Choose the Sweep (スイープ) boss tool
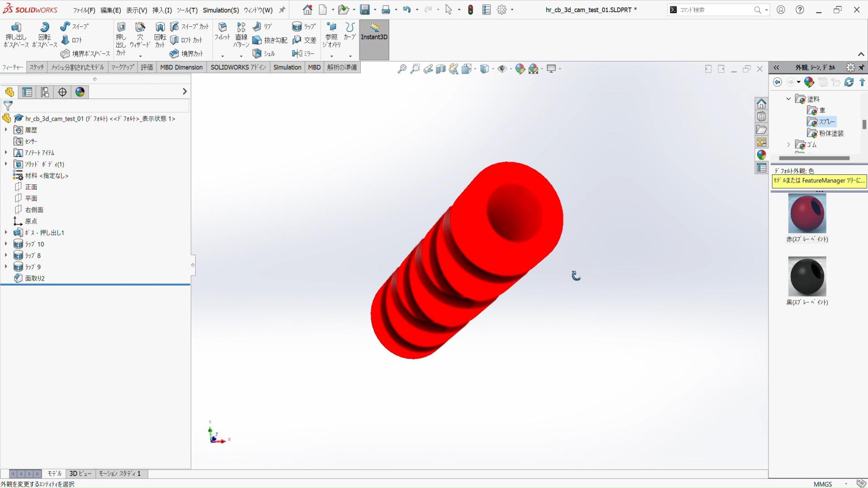The width and height of the screenshot is (868, 488). (75, 27)
